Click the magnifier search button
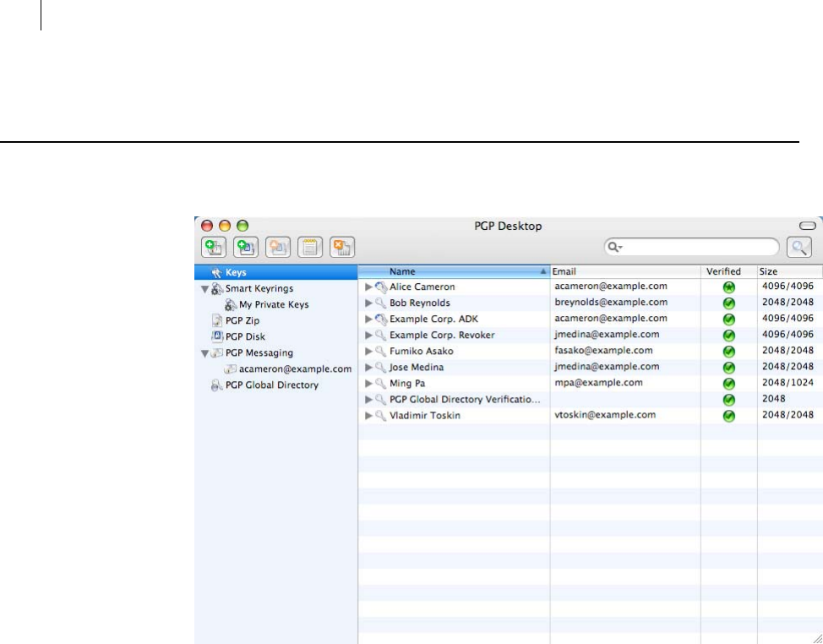The image size is (823, 644). pyautogui.click(x=799, y=248)
